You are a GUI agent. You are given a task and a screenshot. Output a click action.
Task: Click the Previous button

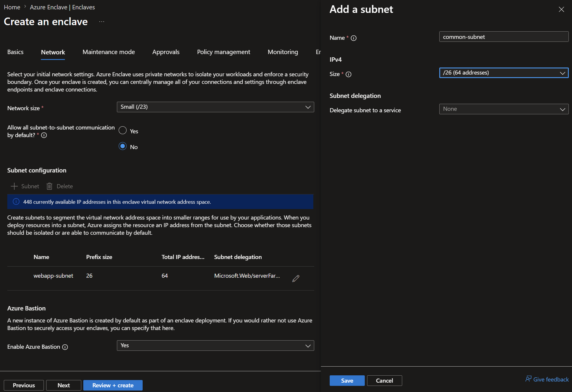(x=24, y=385)
